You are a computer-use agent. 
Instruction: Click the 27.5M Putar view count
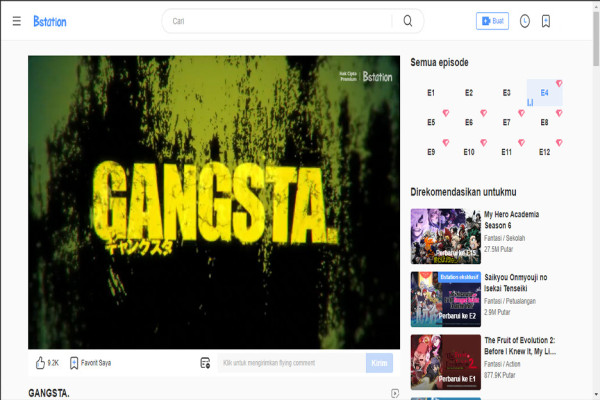tap(499, 249)
